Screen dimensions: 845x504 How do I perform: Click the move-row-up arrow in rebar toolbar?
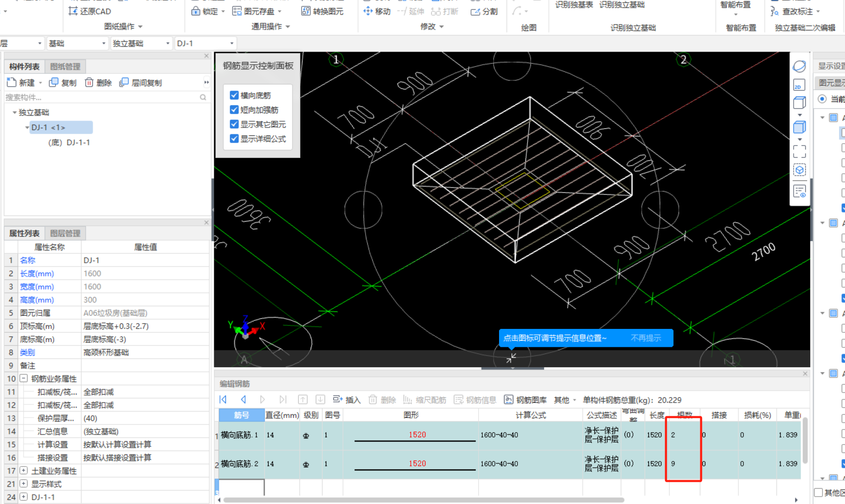[302, 400]
